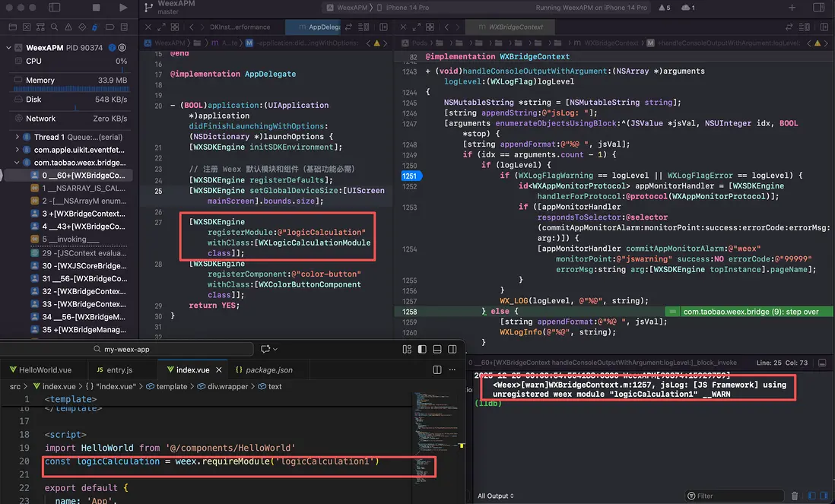This screenshot has height=504, width=835.
Task: Click the warnings count indicator showing 5
Action: point(664,8)
